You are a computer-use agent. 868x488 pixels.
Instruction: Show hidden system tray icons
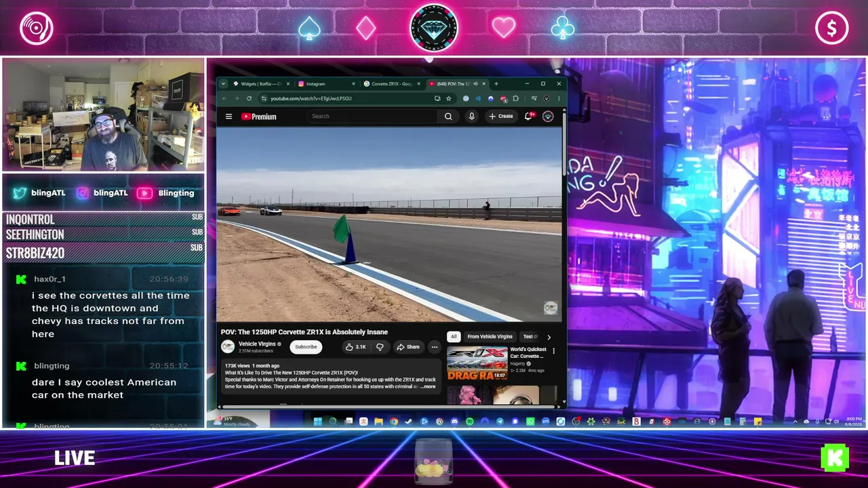(795, 422)
